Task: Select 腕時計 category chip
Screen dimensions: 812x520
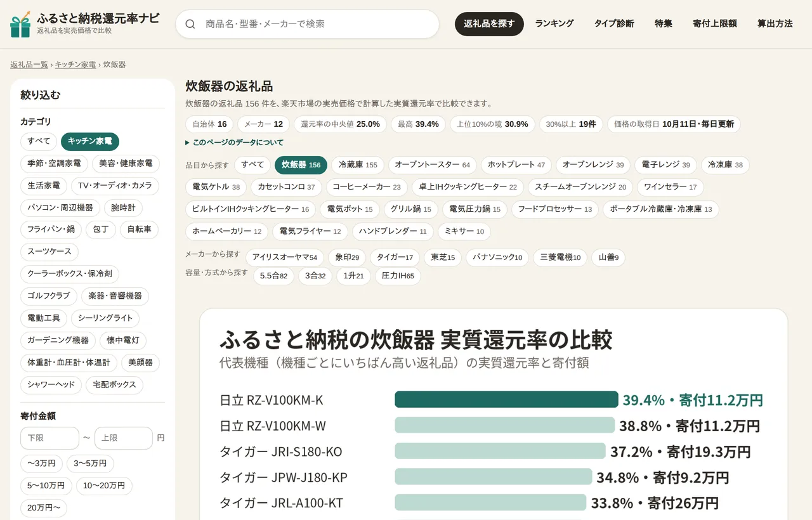Action: (123, 208)
